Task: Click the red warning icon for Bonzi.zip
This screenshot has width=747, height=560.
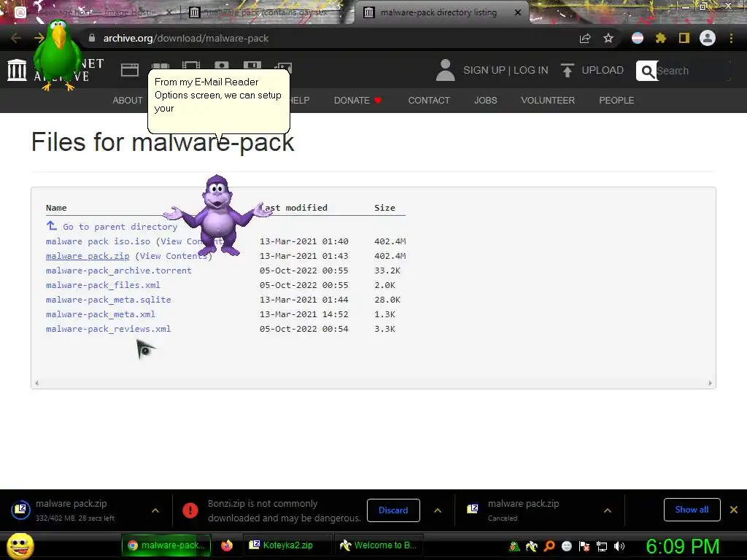Action: tap(190, 510)
